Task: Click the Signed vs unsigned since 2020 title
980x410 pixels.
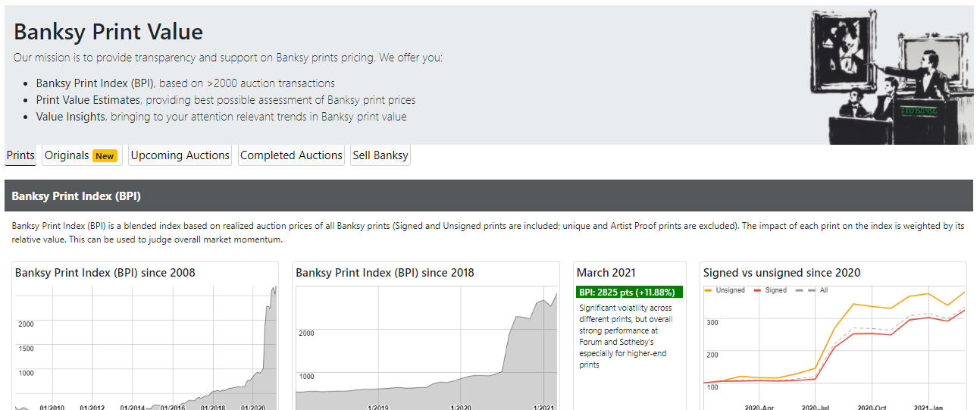Action: [x=781, y=273]
